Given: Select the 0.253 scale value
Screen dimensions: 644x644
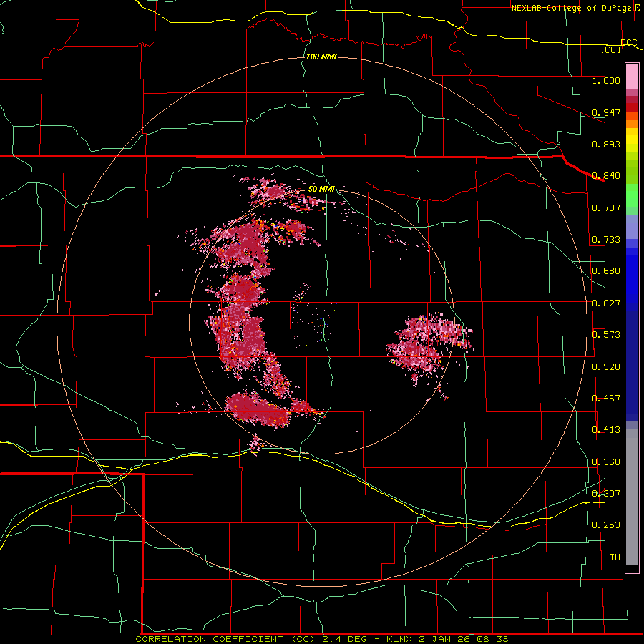Looking at the screenshot, I should coord(606,525).
